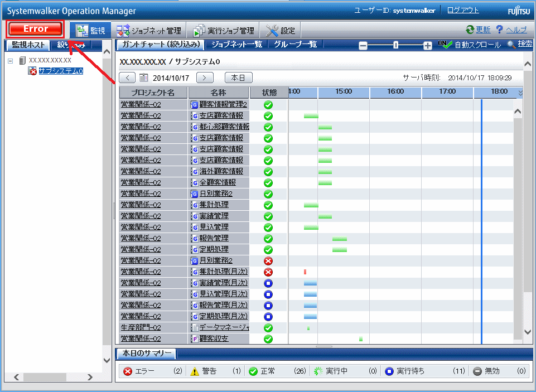Image resolution: width=536 pixels, height=392 pixels.
Task: Filter summary by 正常 normal icon
Action: pyautogui.click(x=253, y=371)
